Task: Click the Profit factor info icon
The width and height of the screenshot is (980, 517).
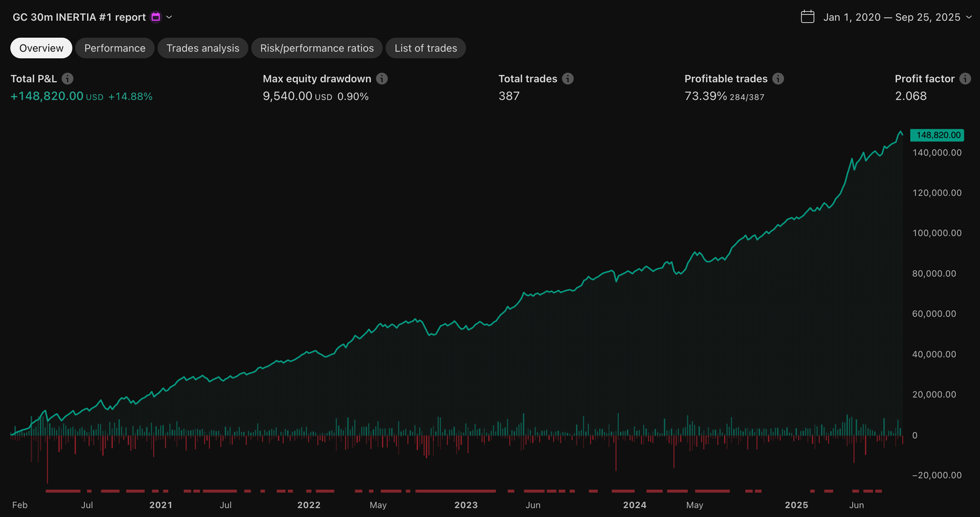Action: pyautogui.click(x=966, y=79)
